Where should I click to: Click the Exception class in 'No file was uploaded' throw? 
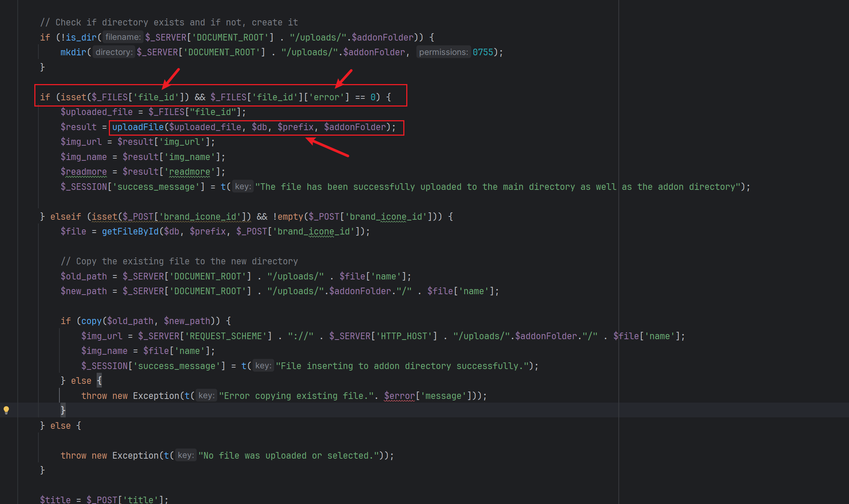135,456
